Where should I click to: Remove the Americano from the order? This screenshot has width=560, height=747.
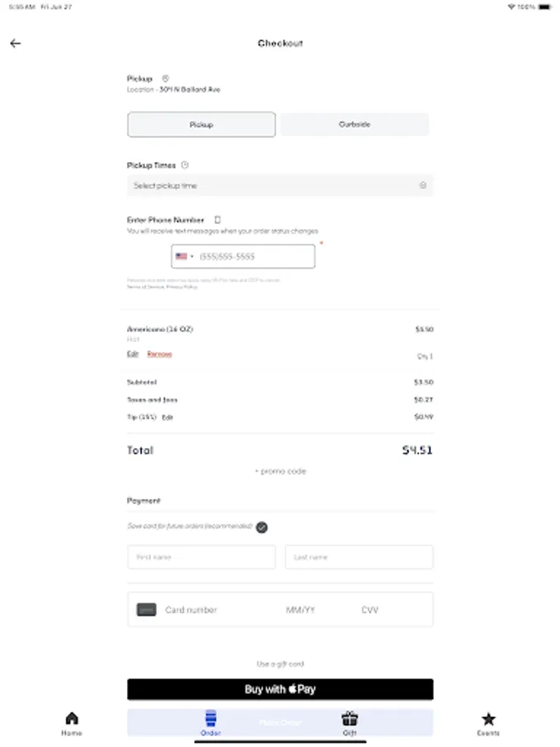[161, 355]
